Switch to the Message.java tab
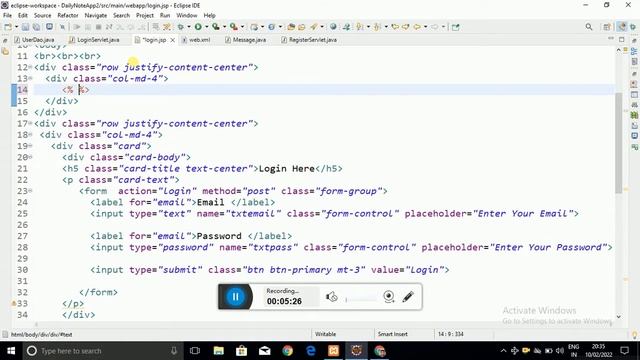 [x=246, y=40]
